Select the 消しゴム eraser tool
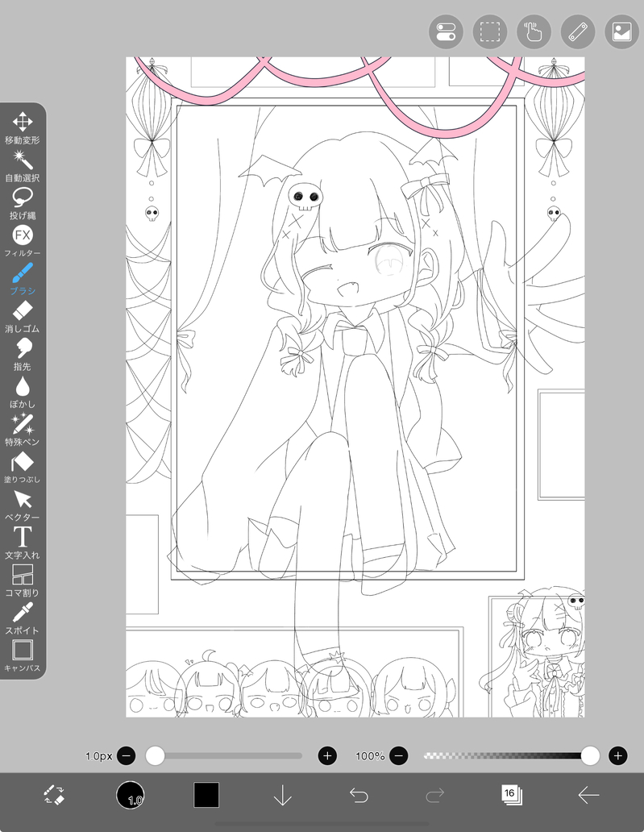The image size is (644, 832). point(23,317)
